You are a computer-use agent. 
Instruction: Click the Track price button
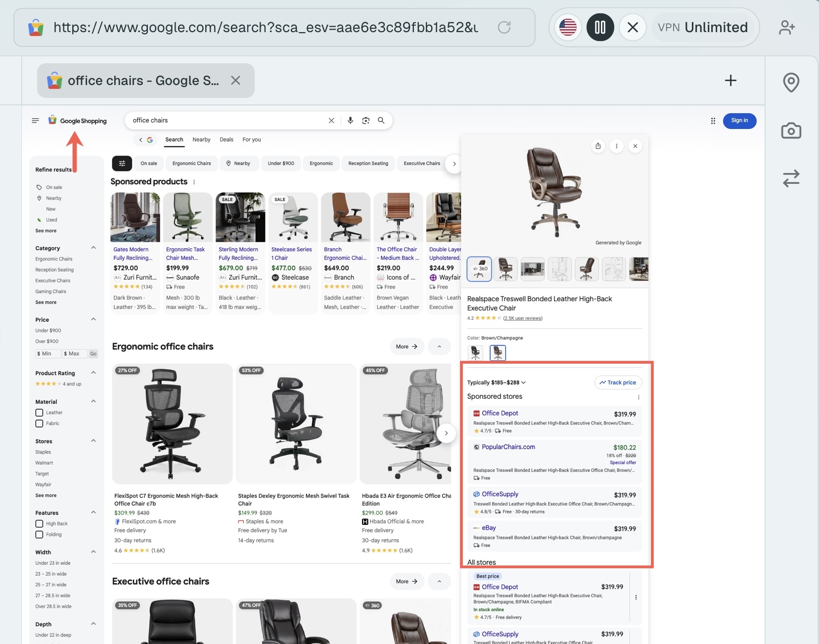coord(618,382)
